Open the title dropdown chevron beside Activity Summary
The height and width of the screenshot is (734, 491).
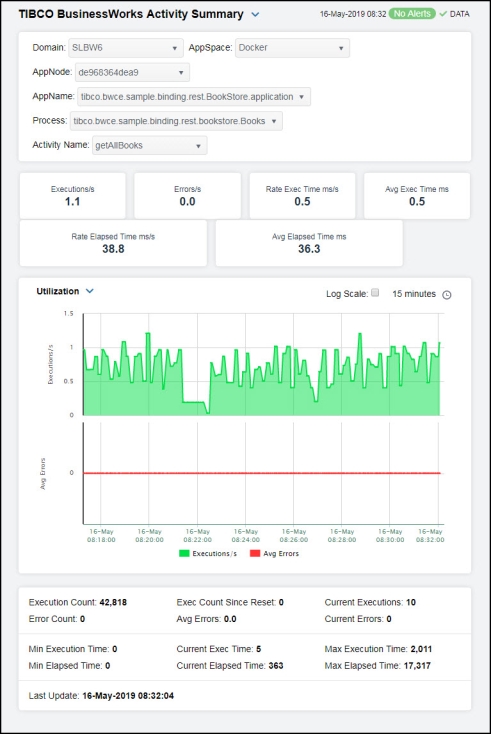coord(255,15)
